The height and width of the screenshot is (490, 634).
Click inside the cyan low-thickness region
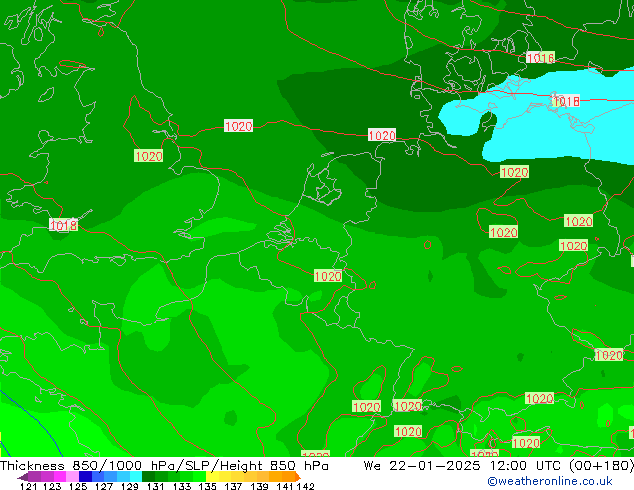pyautogui.click(x=560, y=130)
